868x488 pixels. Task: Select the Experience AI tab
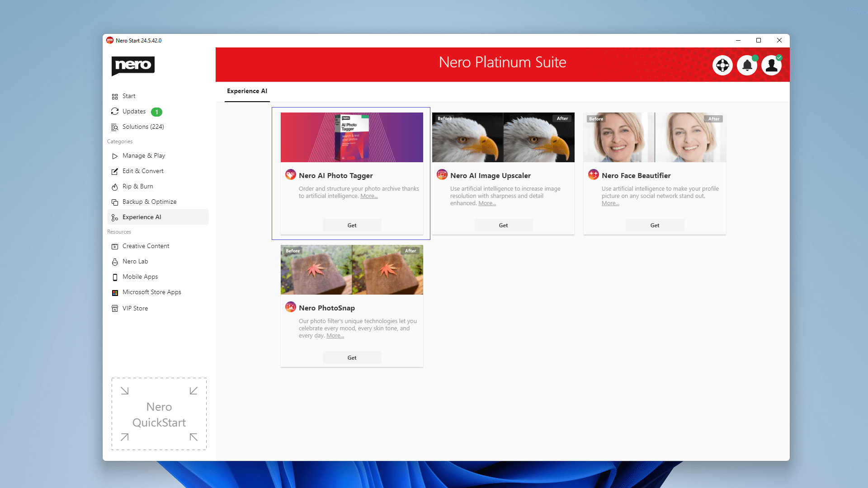coord(247,90)
